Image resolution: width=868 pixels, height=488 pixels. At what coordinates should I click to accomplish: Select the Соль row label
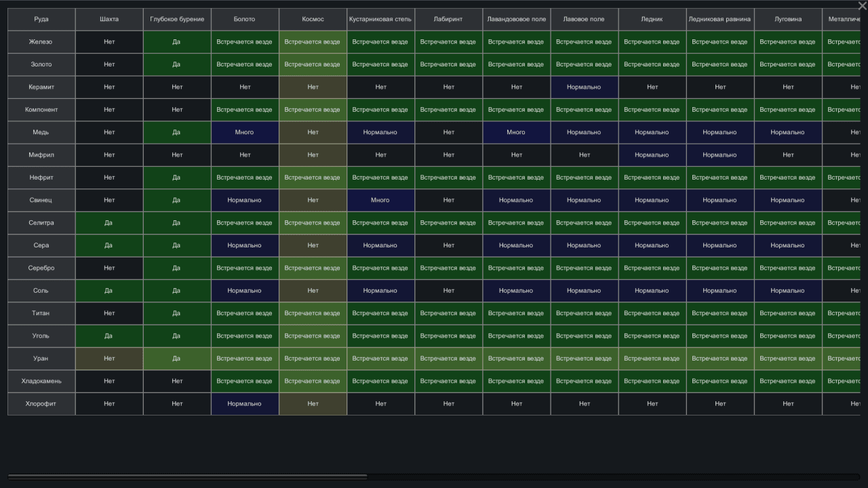41,290
